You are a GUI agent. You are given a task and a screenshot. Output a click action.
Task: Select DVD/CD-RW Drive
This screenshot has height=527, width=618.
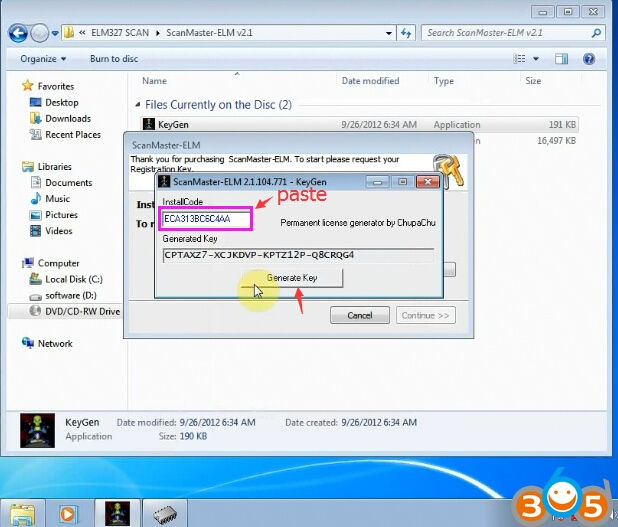click(x=82, y=311)
